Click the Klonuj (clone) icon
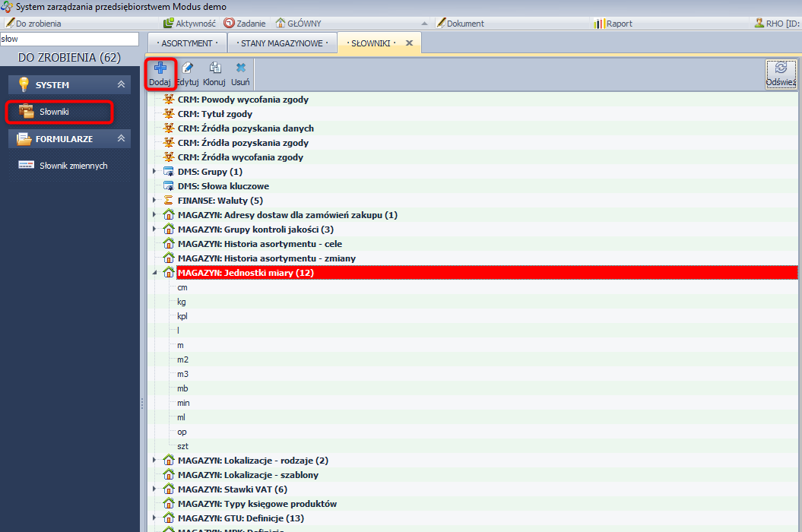Viewport: 802px width, 532px height. pyautogui.click(x=214, y=68)
